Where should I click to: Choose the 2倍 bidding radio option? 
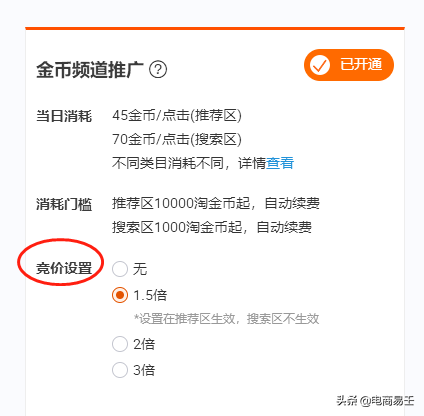click(x=120, y=344)
